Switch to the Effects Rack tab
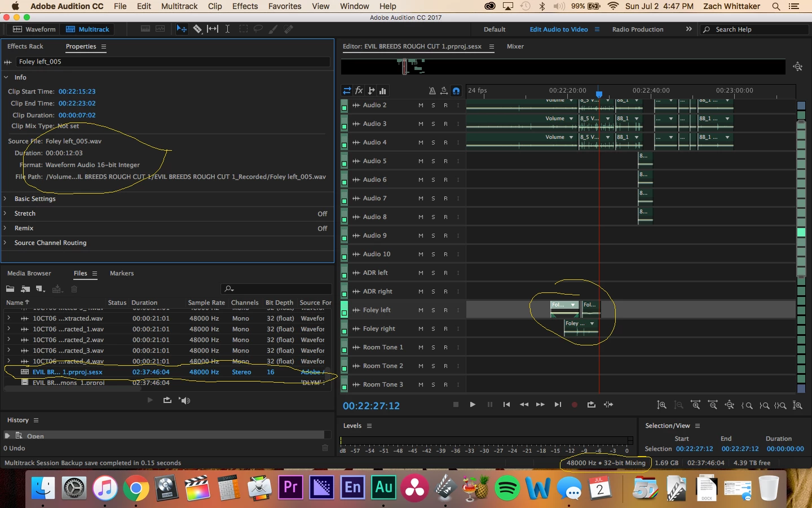This screenshot has height=508, width=812. coord(25,46)
